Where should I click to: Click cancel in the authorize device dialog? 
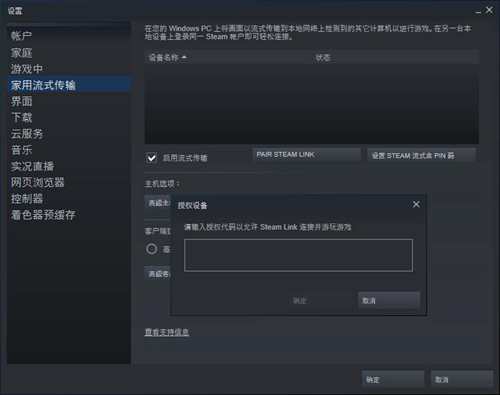point(389,301)
